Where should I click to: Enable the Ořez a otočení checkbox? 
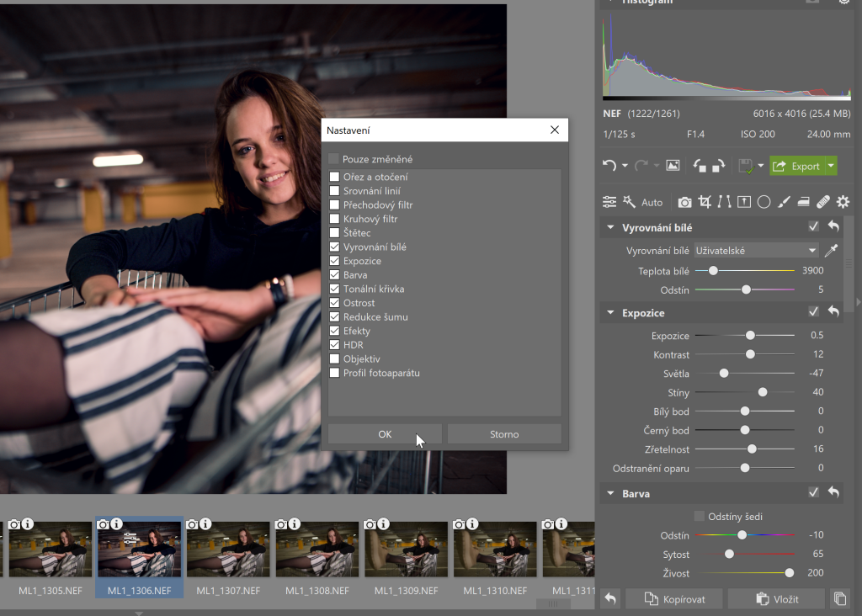[x=334, y=177]
